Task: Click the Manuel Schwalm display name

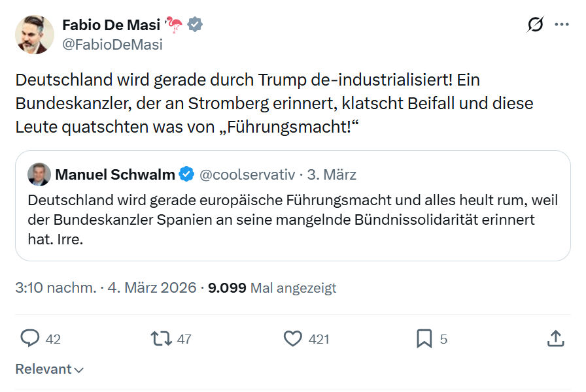Action: pos(115,174)
